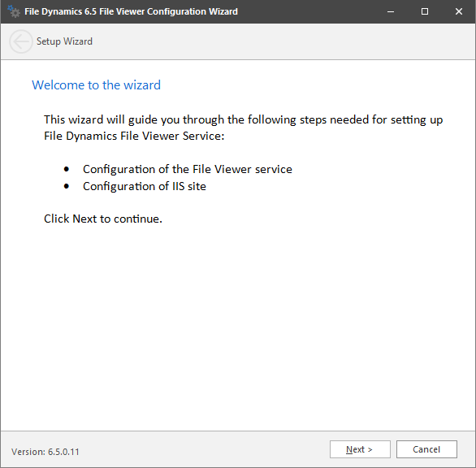The image size is (476, 468).
Task: Click the 'This wizard will guide you' paragraph
Action: 244,128
